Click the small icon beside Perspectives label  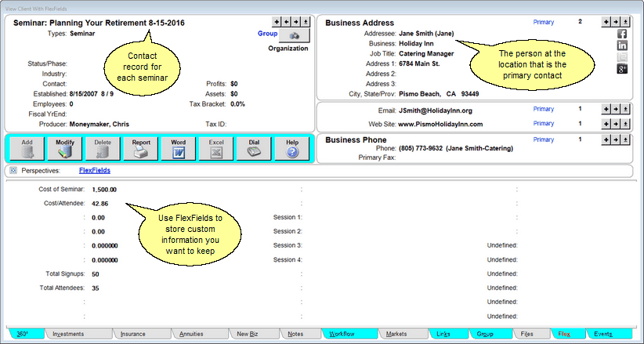(x=13, y=170)
